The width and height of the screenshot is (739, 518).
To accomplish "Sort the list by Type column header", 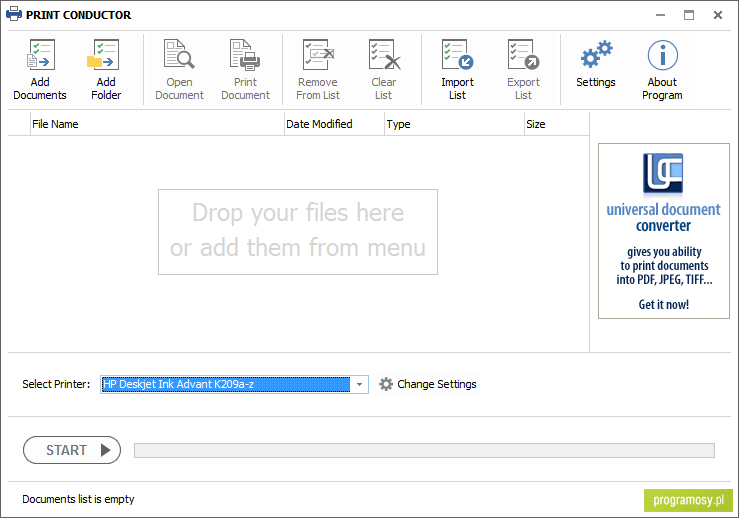I will 454,124.
